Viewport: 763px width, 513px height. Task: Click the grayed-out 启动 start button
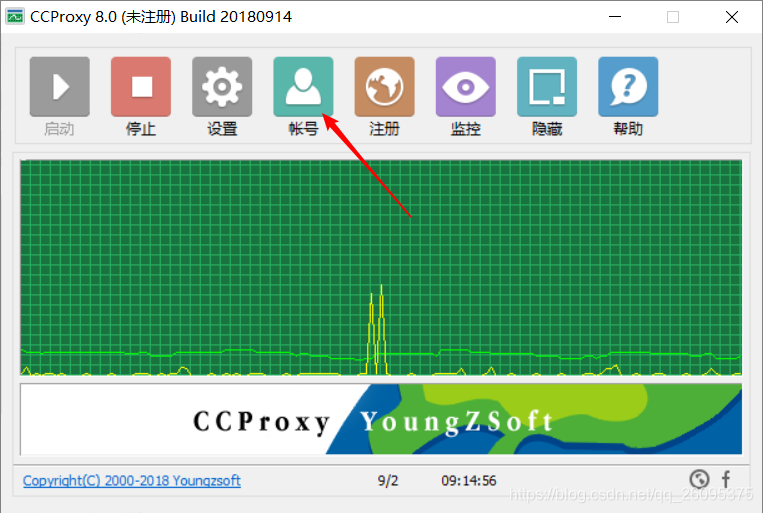coord(59,87)
